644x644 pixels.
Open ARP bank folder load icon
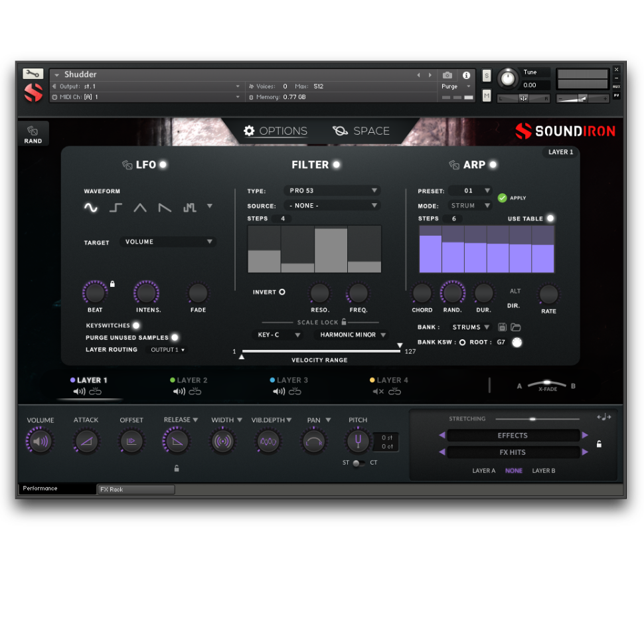click(516, 327)
